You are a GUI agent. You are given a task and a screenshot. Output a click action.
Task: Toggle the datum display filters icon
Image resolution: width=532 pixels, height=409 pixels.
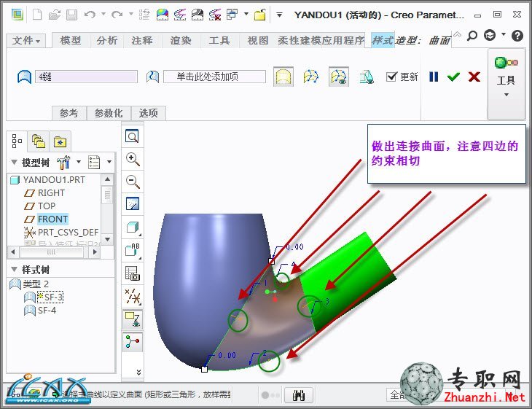click(133, 296)
